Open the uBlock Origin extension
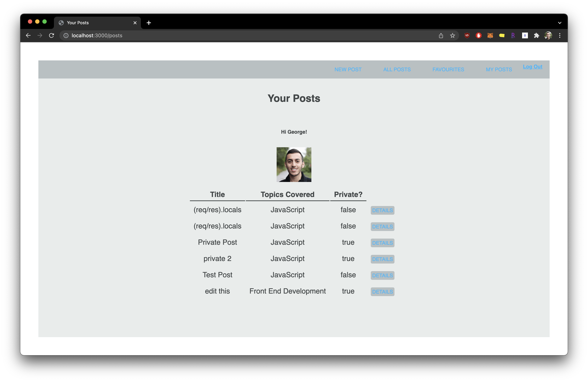The width and height of the screenshot is (588, 382). click(467, 35)
